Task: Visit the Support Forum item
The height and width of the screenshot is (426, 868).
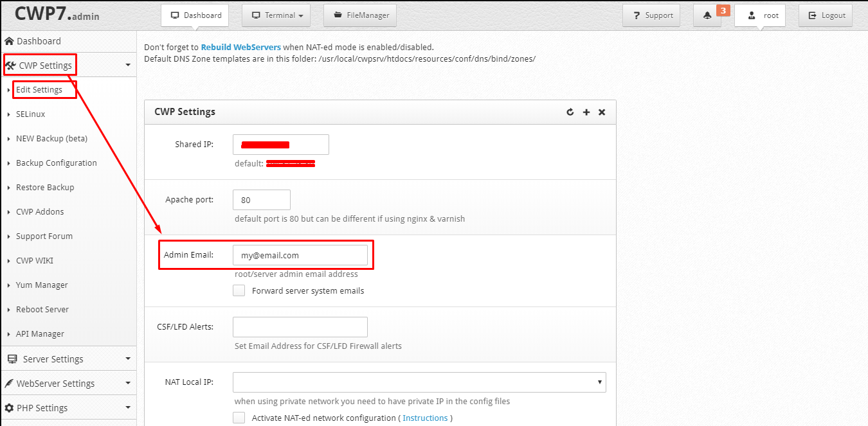Action: coord(44,236)
